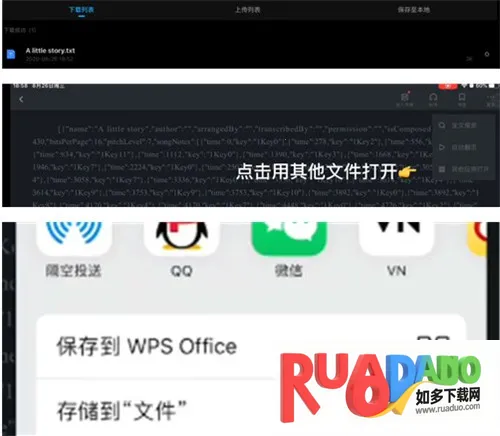Tap the back arrow in reader toolbar
The width and height of the screenshot is (500, 436).
click(x=21, y=99)
